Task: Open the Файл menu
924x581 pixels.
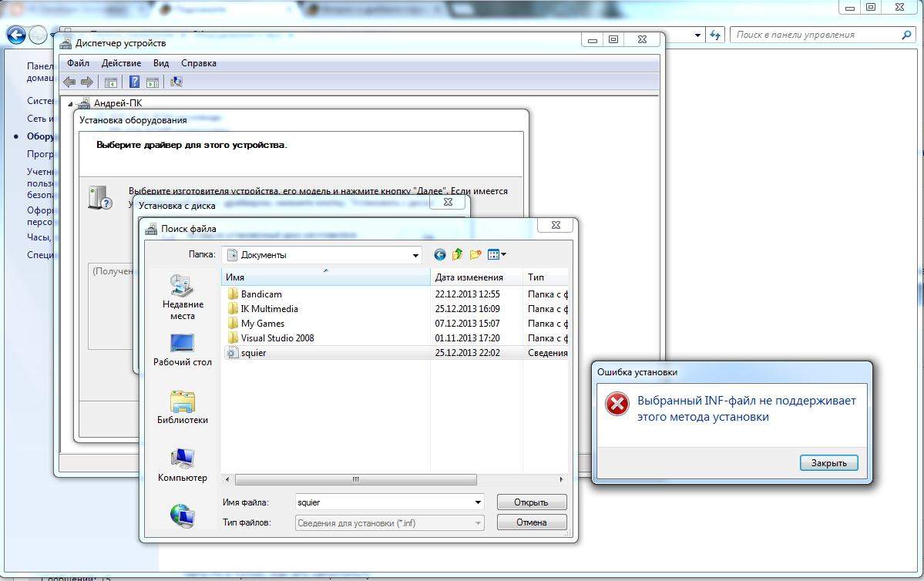Action: (x=79, y=63)
